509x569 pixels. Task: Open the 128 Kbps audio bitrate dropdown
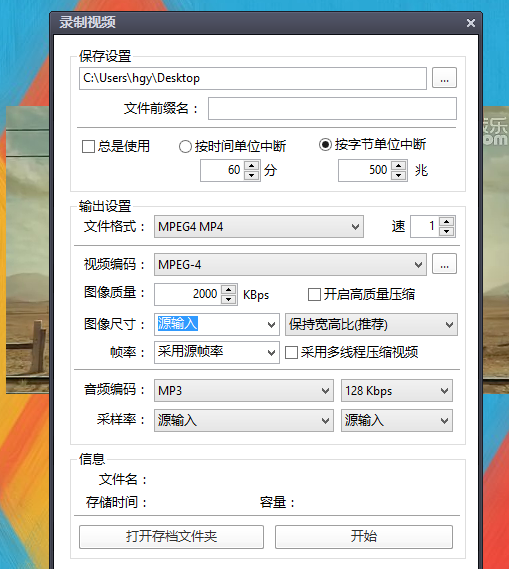(x=397, y=391)
